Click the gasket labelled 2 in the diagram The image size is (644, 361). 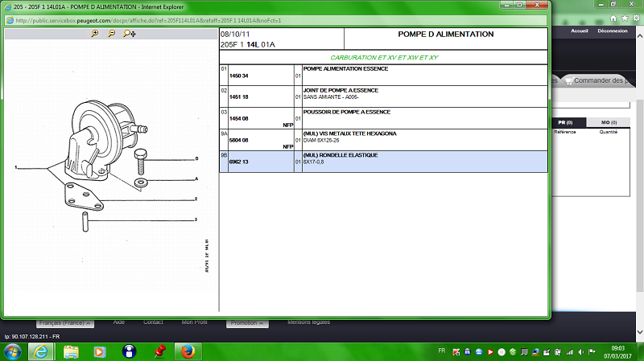pyautogui.click(x=84, y=197)
